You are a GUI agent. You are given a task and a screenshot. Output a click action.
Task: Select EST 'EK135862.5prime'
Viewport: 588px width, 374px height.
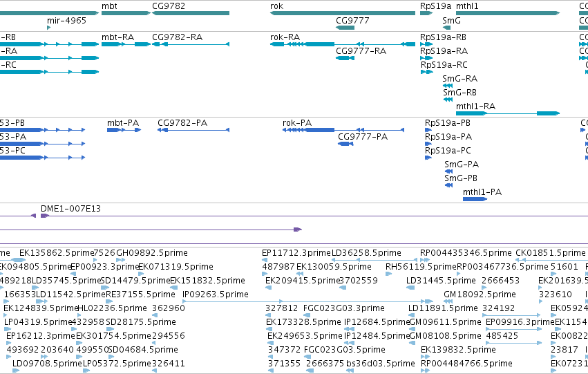point(56,253)
